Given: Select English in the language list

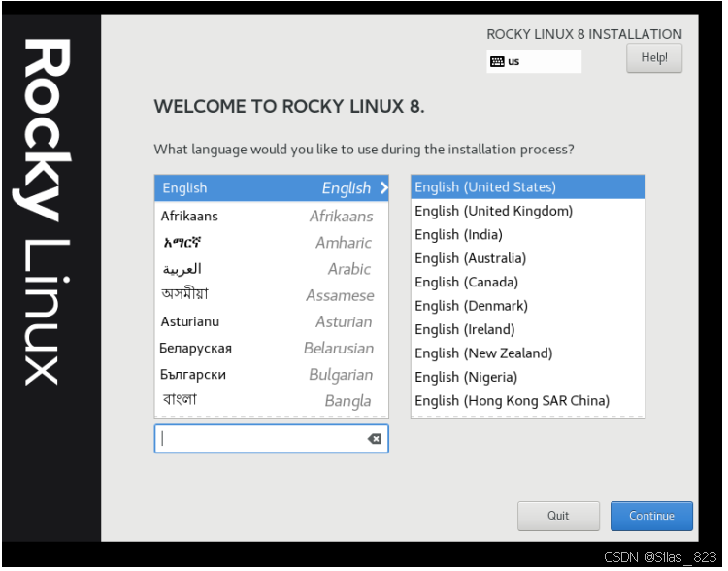Looking at the screenshot, I should coord(273,188).
